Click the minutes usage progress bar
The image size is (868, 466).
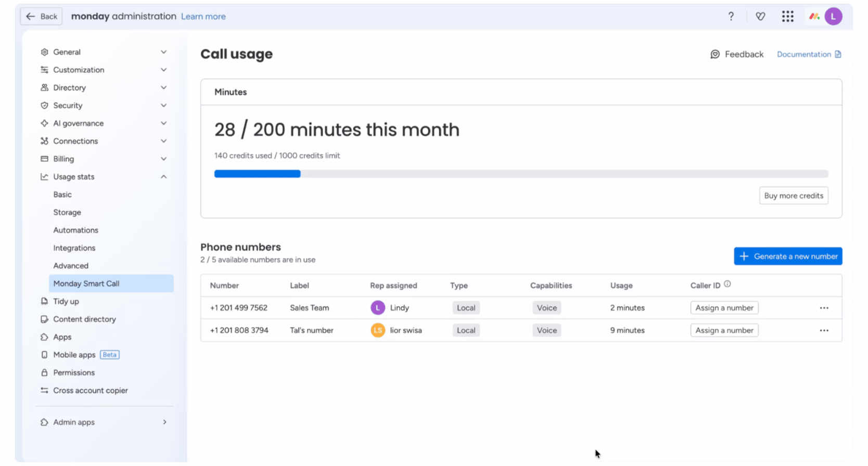click(521, 174)
